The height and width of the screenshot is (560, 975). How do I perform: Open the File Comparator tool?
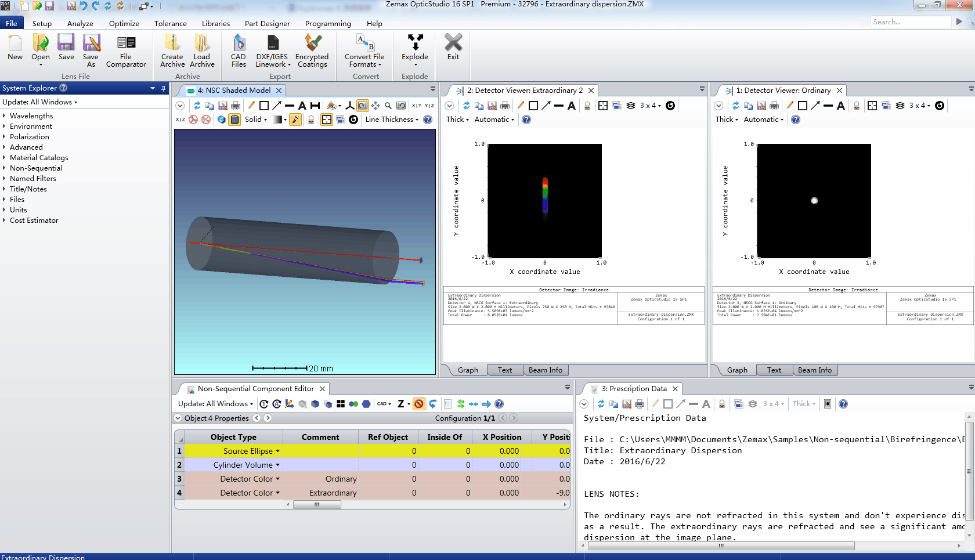pos(126,50)
